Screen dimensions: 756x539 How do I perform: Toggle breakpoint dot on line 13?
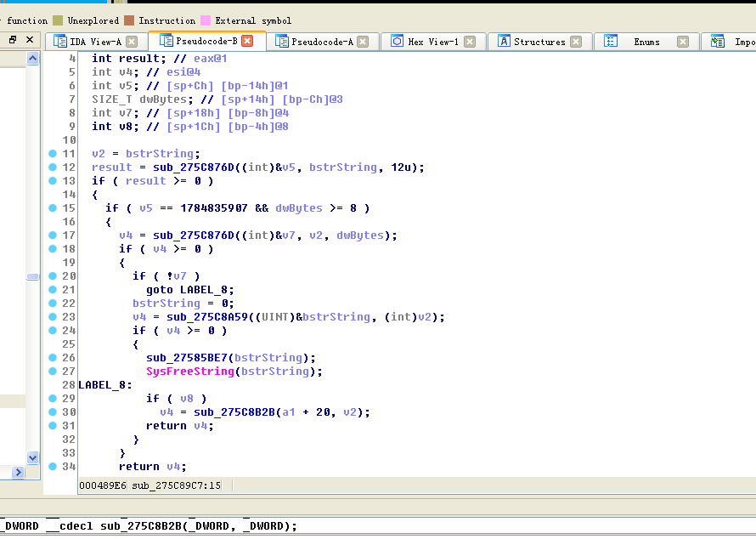tap(53, 180)
